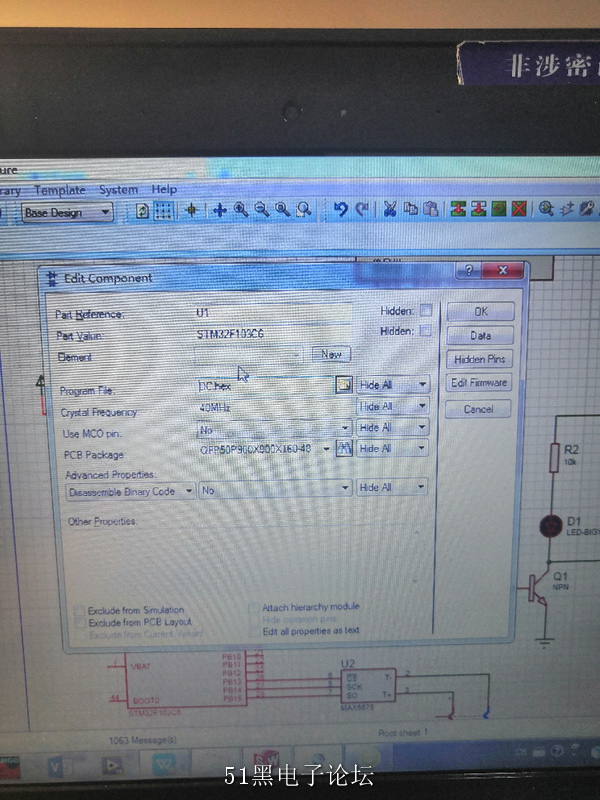Click the Paste from clipboard icon
The height and width of the screenshot is (800, 600).
click(x=431, y=208)
